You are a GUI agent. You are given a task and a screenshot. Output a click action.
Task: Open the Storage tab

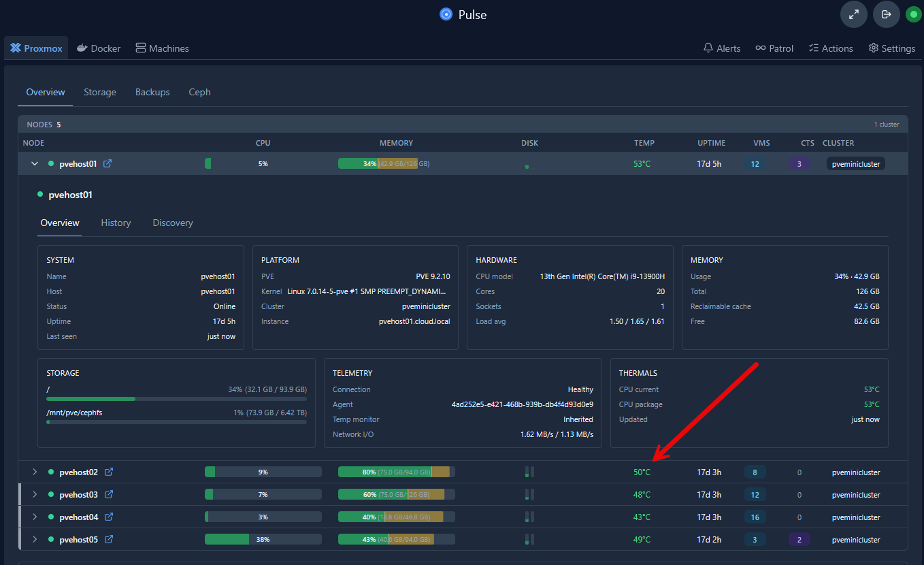[x=100, y=92]
